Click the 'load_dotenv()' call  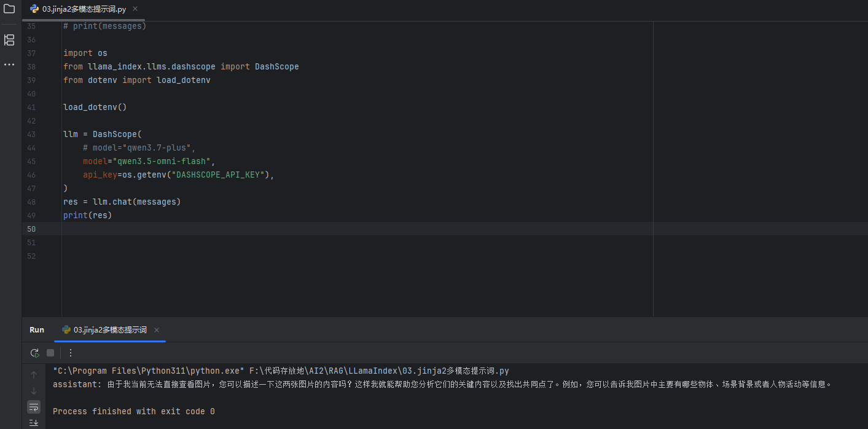(x=95, y=107)
